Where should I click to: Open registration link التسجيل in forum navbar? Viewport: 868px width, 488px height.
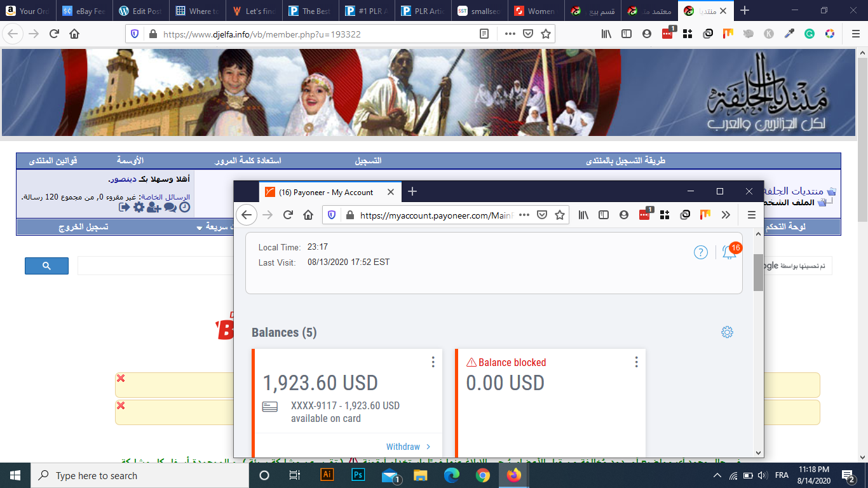369,161
